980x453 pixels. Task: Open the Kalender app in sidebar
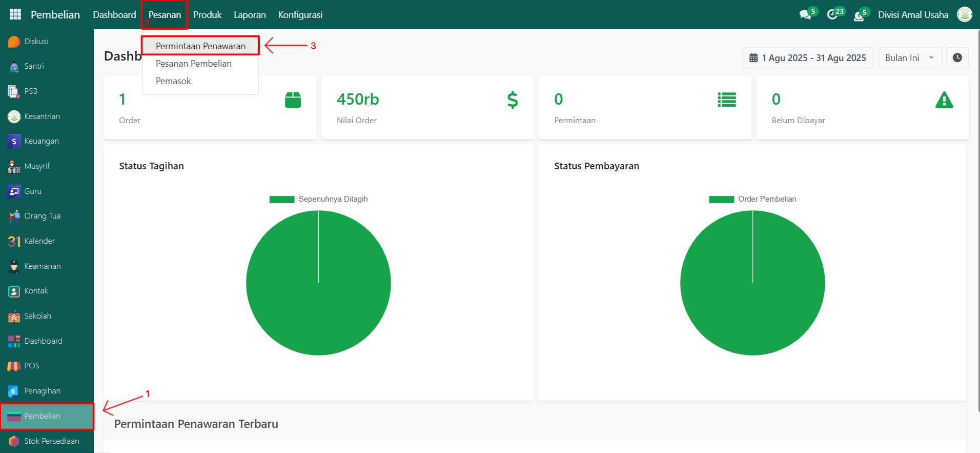pyautogui.click(x=39, y=241)
